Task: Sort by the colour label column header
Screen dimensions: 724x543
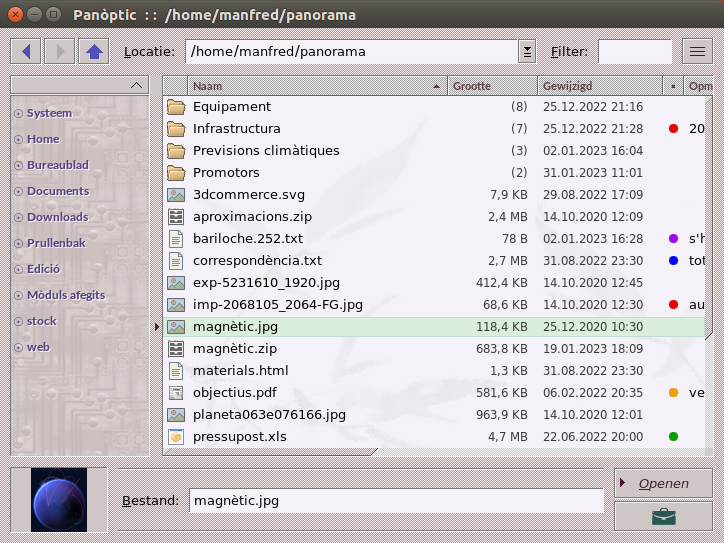Action: 673,86
